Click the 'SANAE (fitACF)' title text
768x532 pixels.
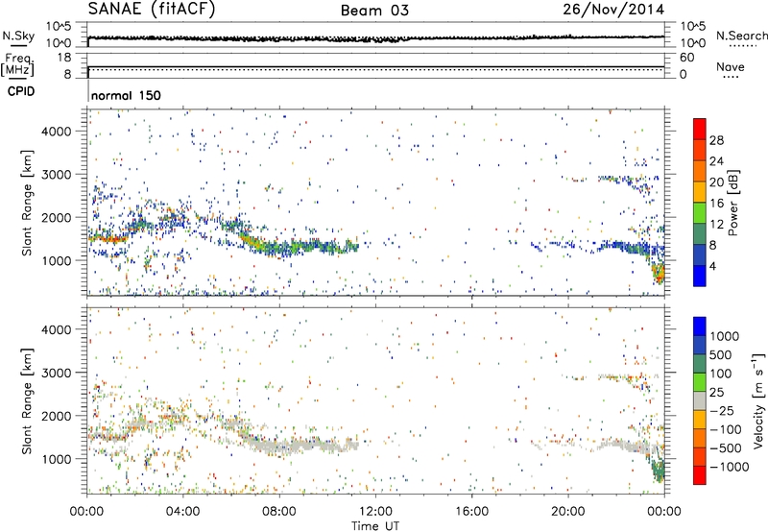pos(152,9)
